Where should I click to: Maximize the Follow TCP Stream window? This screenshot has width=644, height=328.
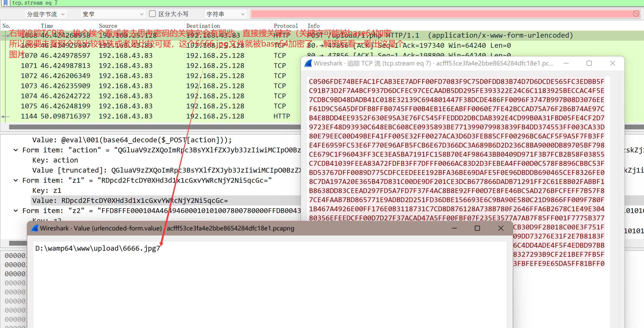[589, 63]
